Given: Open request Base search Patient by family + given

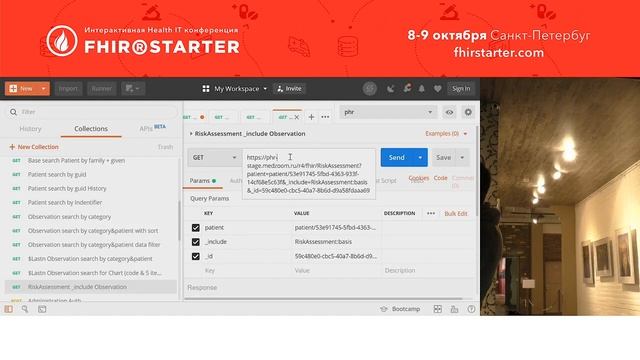Looking at the screenshot, I should (x=92, y=160).
